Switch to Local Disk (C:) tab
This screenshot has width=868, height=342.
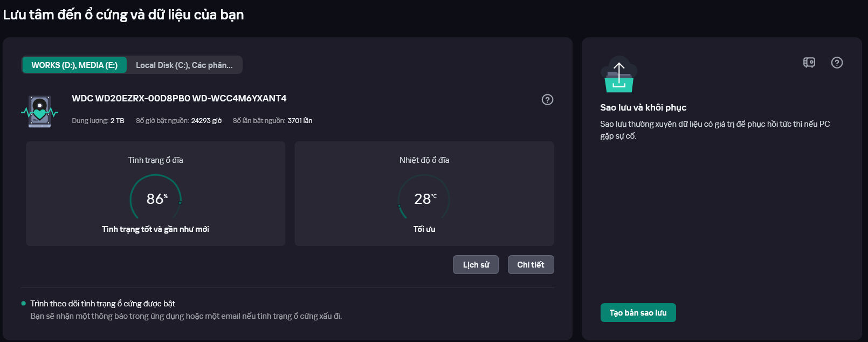[x=184, y=65]
